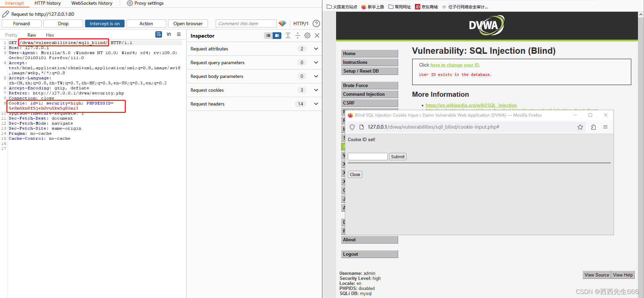This screenshot has height=298, width=644.
Task: Expand Request query parameters section
Action: click(316, 62)
